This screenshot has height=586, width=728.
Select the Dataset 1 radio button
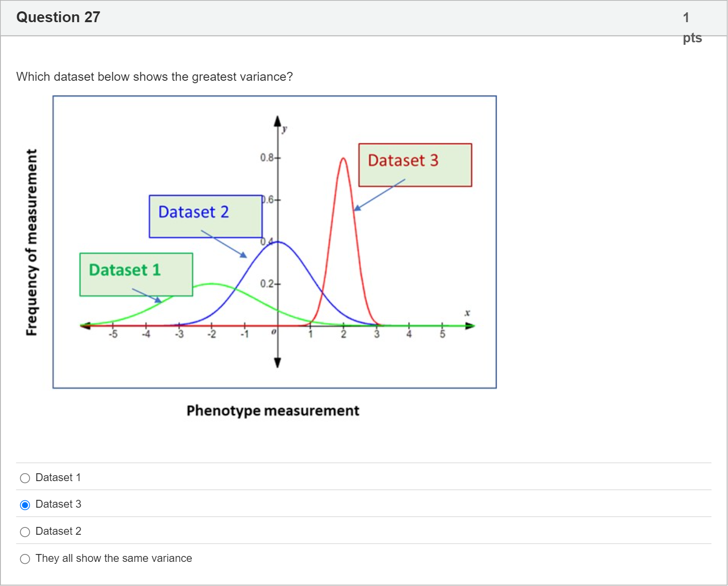pos(25,478)
